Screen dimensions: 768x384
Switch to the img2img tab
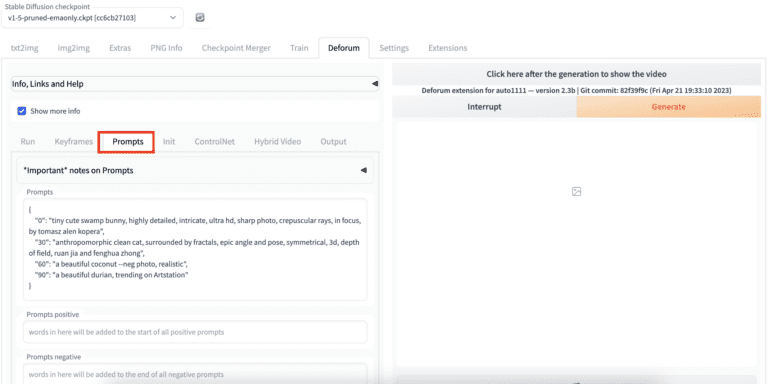(x=73, y=48)
